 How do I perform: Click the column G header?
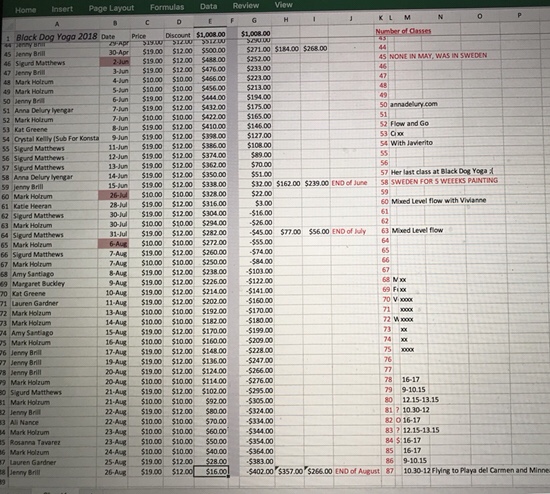(x=254, y=21)
